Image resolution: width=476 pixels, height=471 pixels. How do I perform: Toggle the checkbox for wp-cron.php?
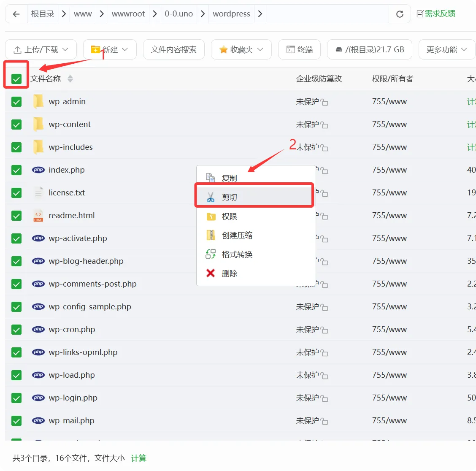point(16,329)
